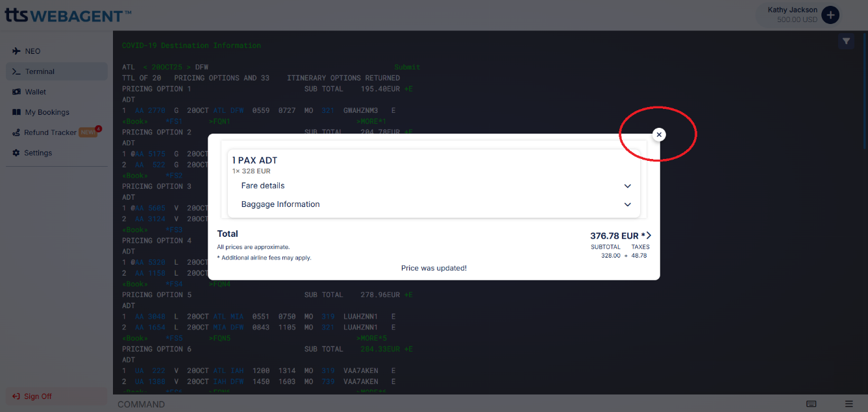Click «Book» under Pricing Option 4
The width and height of the screenshot is (868, 412).
(x=135, y=284)
